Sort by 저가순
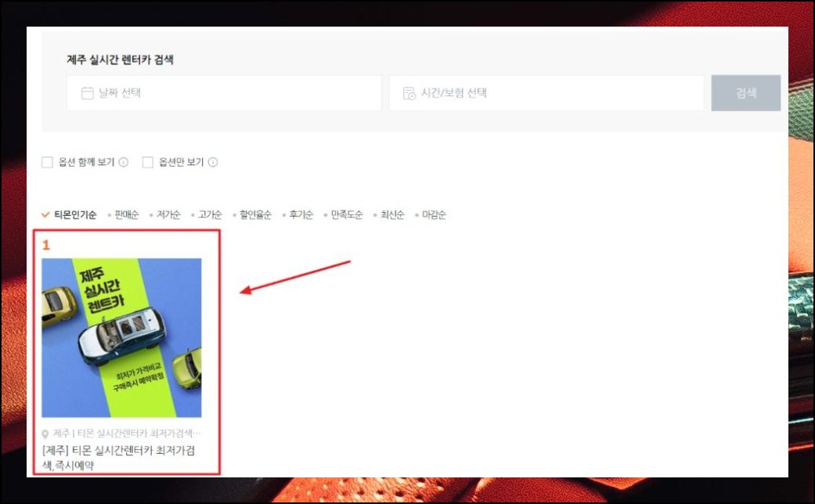This screenshot has height=504, width=815. click(x=168, y=214)
